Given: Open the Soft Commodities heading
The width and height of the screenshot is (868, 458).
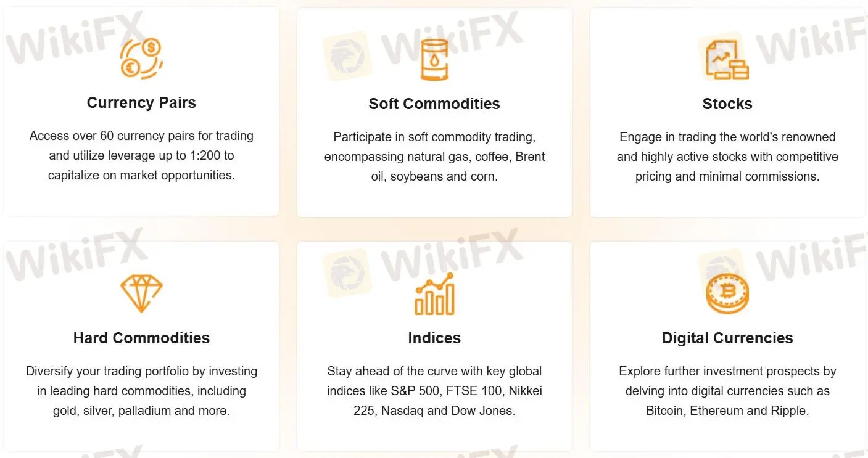Looking at the screenshot, I should coord(434,104).
